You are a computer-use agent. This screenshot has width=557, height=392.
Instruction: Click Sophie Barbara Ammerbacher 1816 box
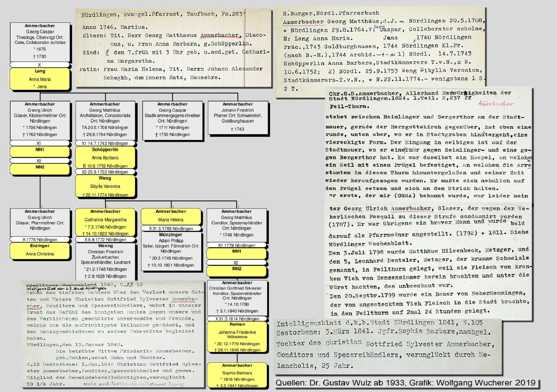(x=237, y=375)
